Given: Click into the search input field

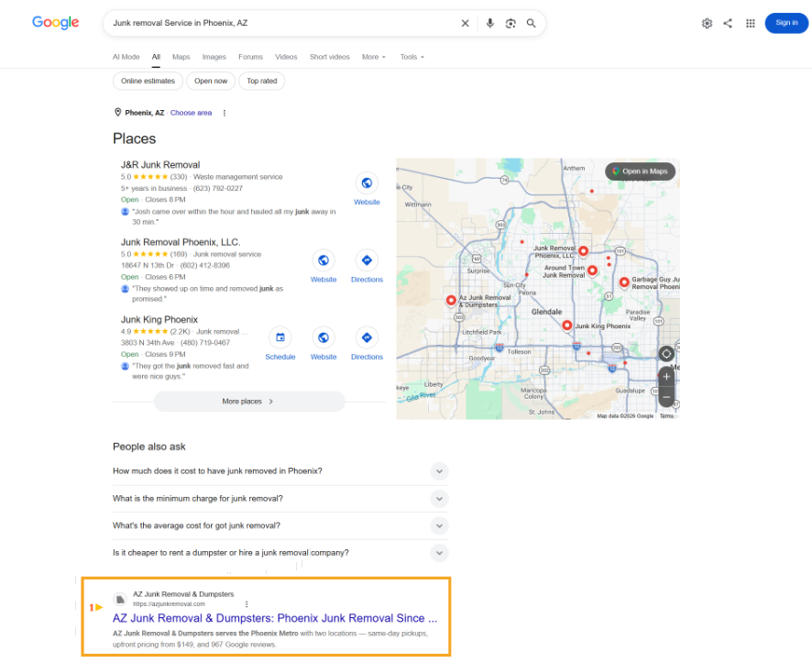Looking at the screenshot, I should point(282,23).
